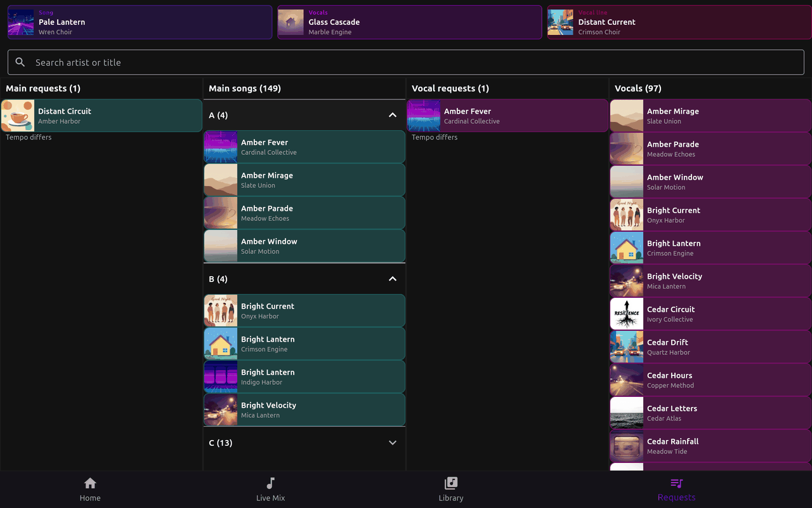Click the search magnifier icon

click(20, 62)
